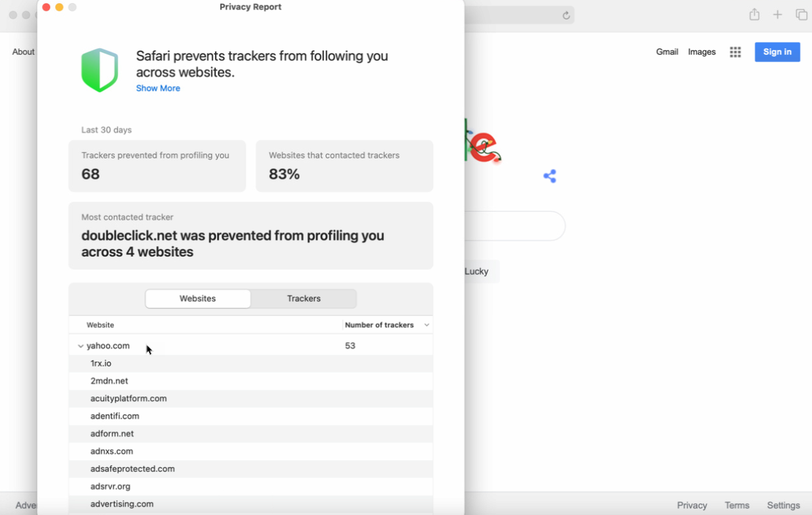Click the Safari reload page icon

tap(566, 16)
